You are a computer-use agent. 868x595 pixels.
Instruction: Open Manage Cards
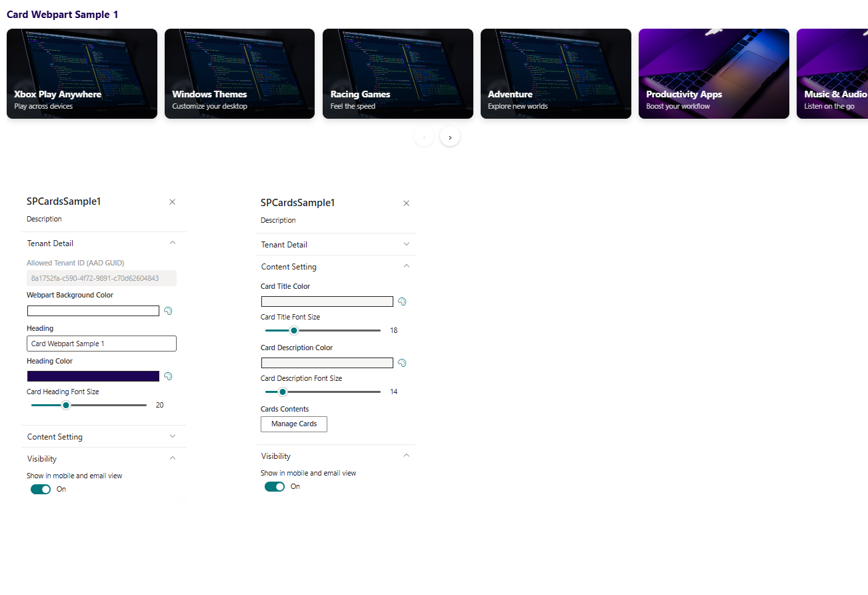point(293,424)
